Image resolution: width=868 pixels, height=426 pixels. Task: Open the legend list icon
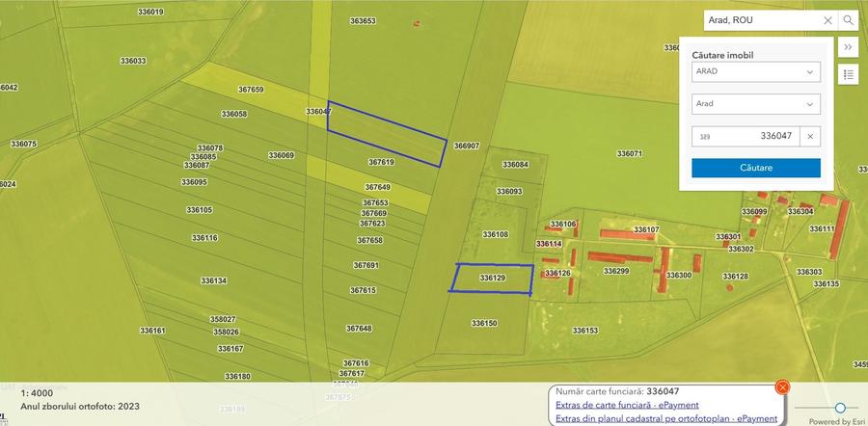coord(848,74)
